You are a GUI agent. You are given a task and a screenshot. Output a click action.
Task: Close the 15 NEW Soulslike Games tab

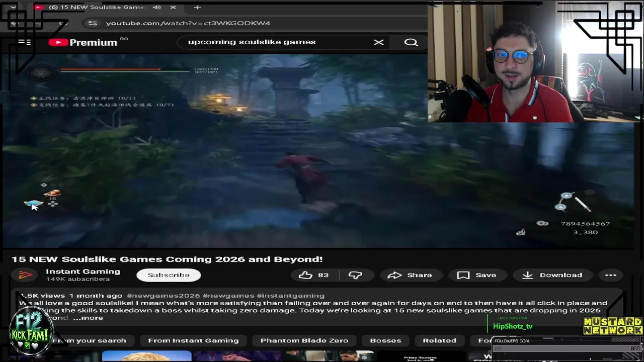click(x=173, y=7)
